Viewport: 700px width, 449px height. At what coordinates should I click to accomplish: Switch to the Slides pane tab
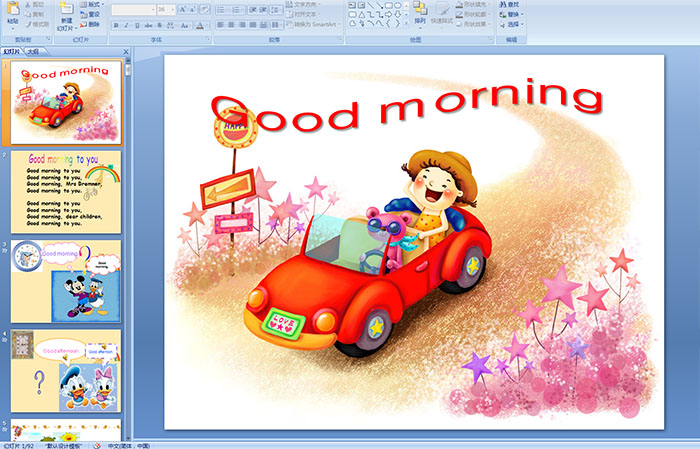[11, 52]
